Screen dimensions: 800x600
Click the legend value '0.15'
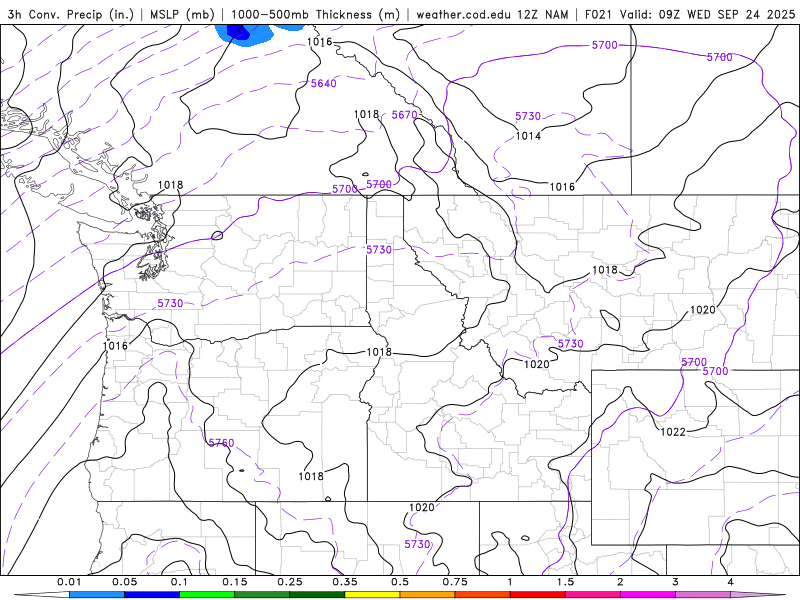pyautogui.click(x=235, y=582)
